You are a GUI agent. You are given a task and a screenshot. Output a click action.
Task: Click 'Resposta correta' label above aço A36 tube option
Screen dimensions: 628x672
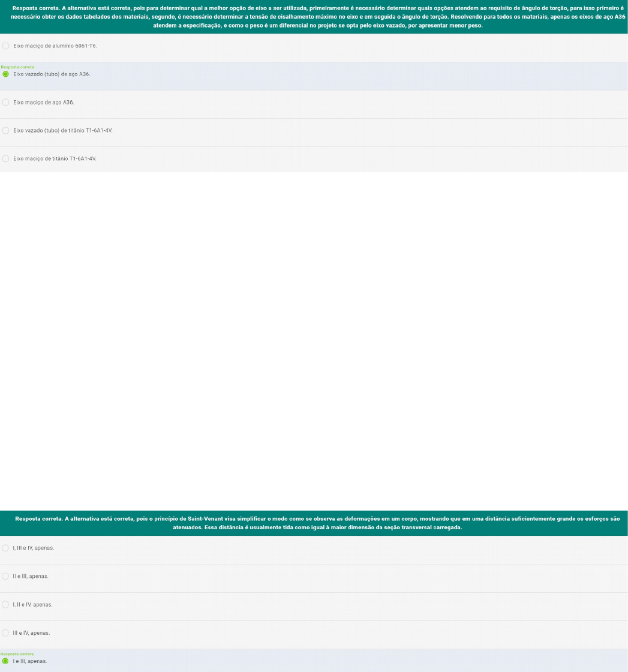point(17,67)
